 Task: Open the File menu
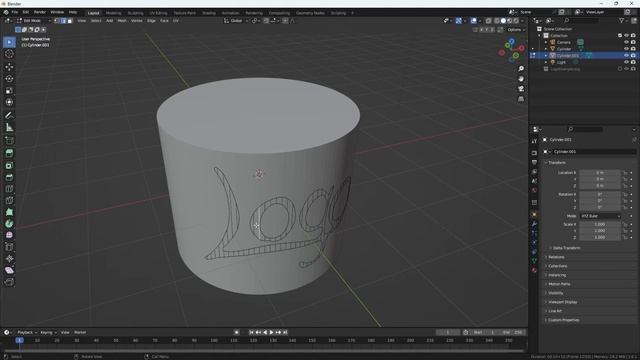click(15, 12)
